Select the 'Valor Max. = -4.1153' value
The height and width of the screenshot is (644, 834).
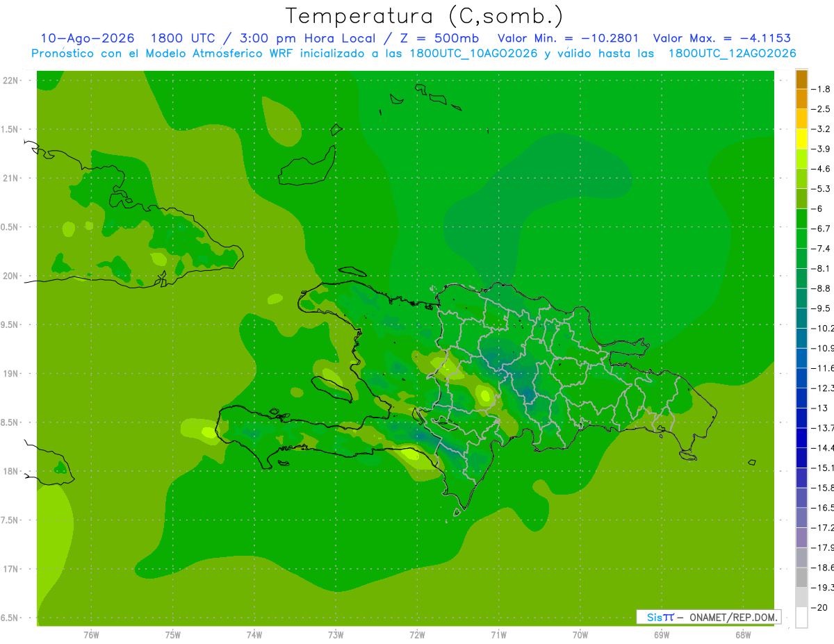[722, 38]
